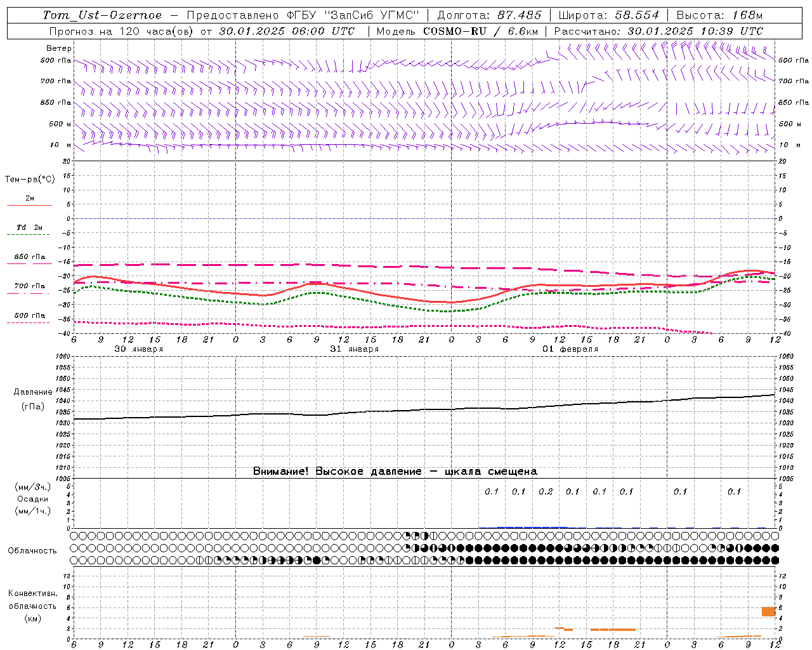Select the Широта: 58.554 header field
Image resolution: width=812 pixels, height=650 pixels.
[x=608, y=15]
